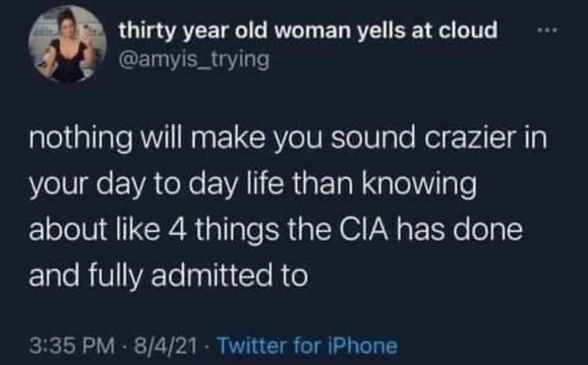Click the tweet line "and fully admitted to"
Screen dimensions: 588x365
click(168, 276)
